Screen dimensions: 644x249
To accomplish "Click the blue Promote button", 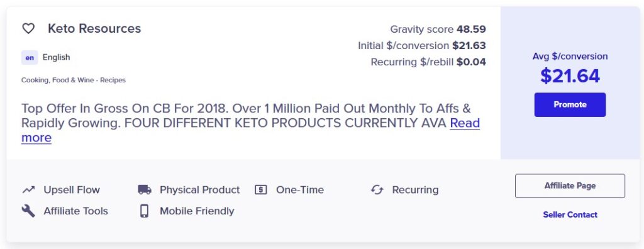I will (570, 105).
